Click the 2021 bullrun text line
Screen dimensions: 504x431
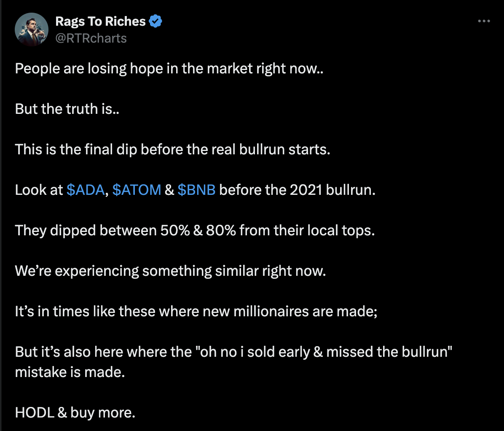click(295, 190)
